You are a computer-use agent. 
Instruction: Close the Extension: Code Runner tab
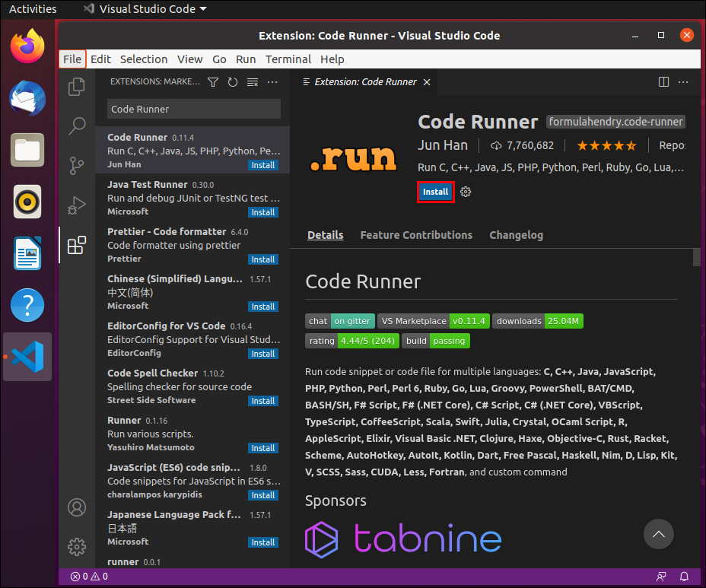tap(427, 82)
